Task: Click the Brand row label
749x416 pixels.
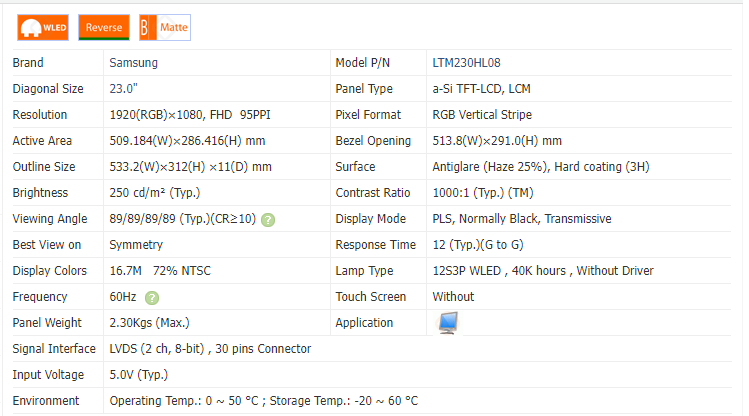Action: pos(28,63)
